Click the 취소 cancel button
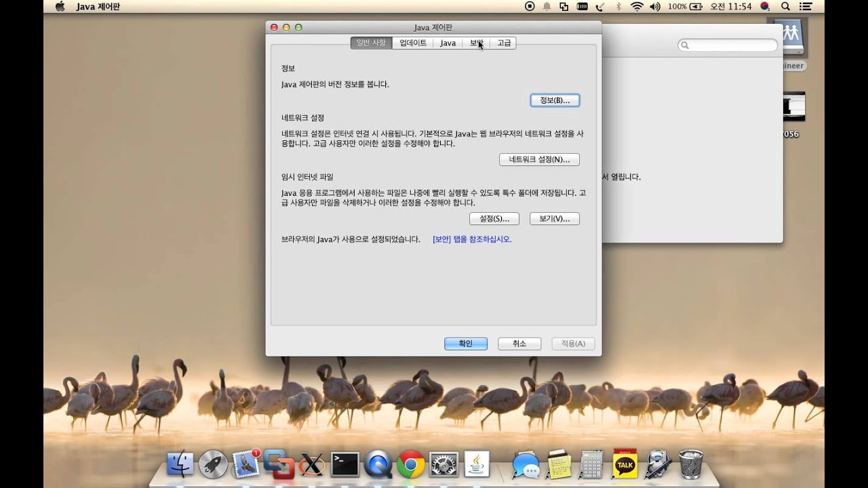Screen dimensions: 868x488 (519, 344)
